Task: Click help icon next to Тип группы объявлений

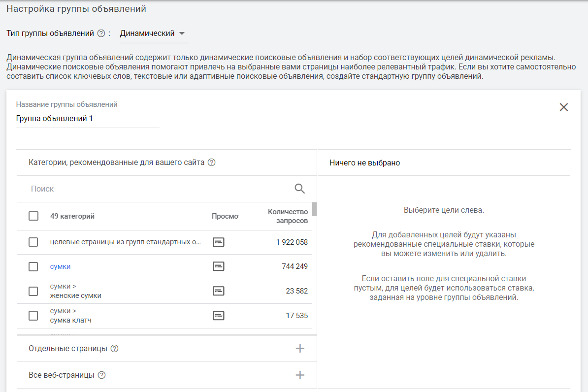Action: (x=101, y=33)
